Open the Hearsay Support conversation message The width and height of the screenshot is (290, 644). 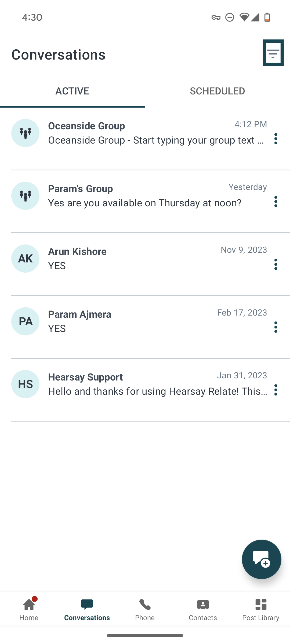[158, 391]
